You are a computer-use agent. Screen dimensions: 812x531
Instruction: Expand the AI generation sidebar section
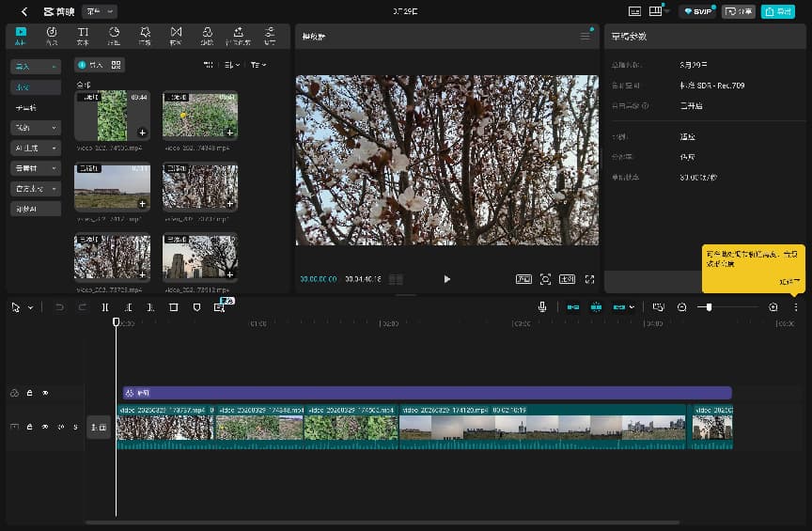[x=36, y=148]
